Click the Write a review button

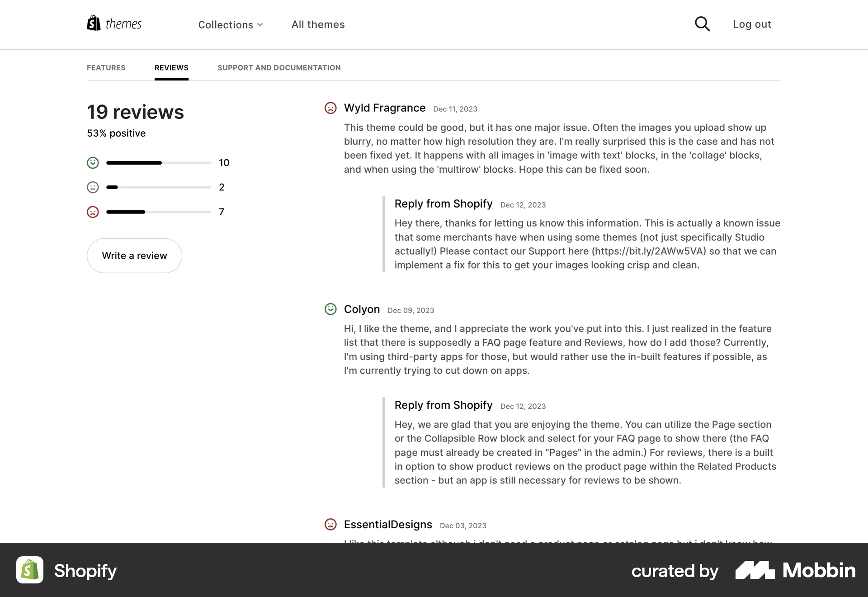coord(134,256)
